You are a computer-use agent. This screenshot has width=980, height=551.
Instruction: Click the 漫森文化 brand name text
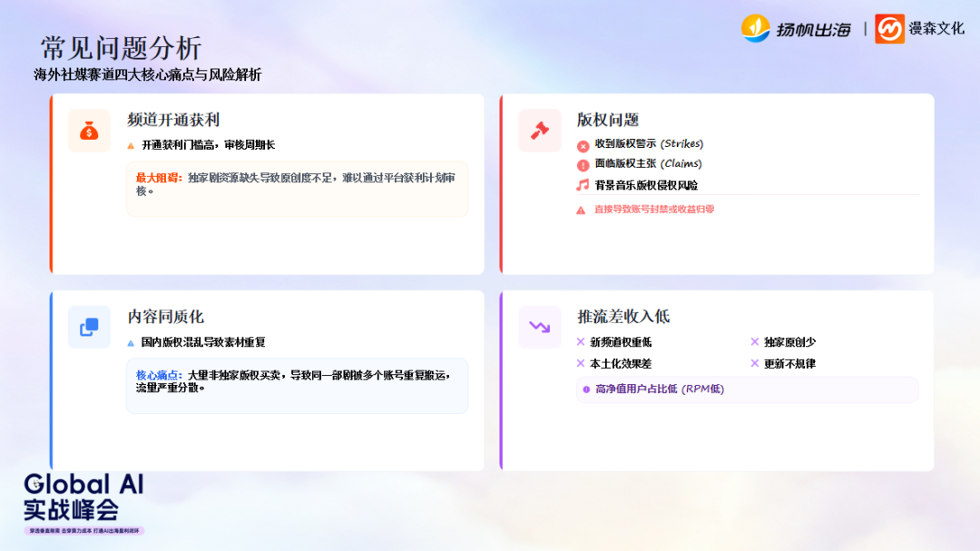[x=936, y=29]
